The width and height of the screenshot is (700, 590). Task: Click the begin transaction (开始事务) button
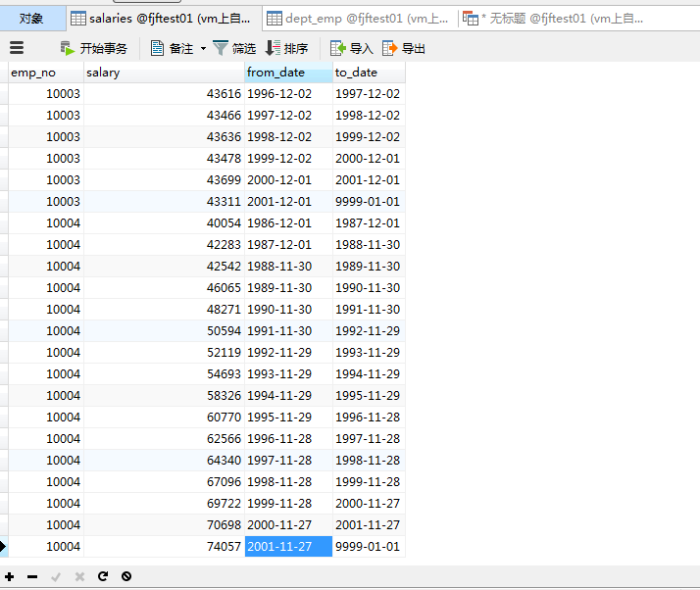(94, 48)
